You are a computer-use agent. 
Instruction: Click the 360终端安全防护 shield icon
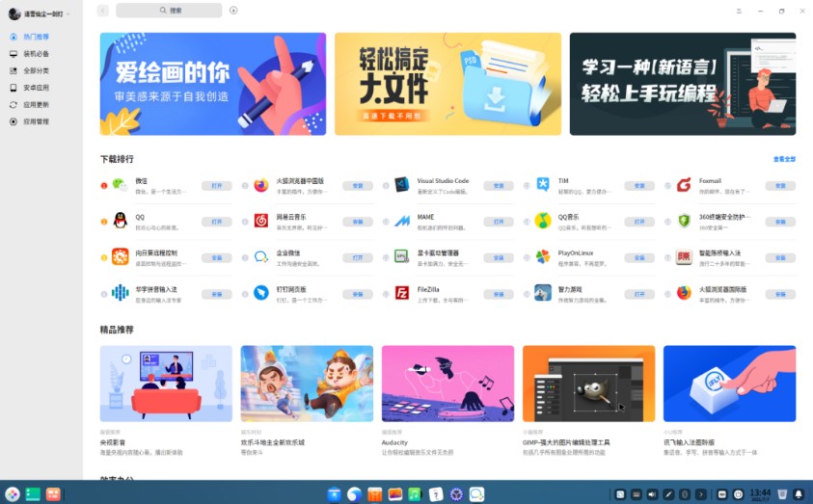[684, 222]
